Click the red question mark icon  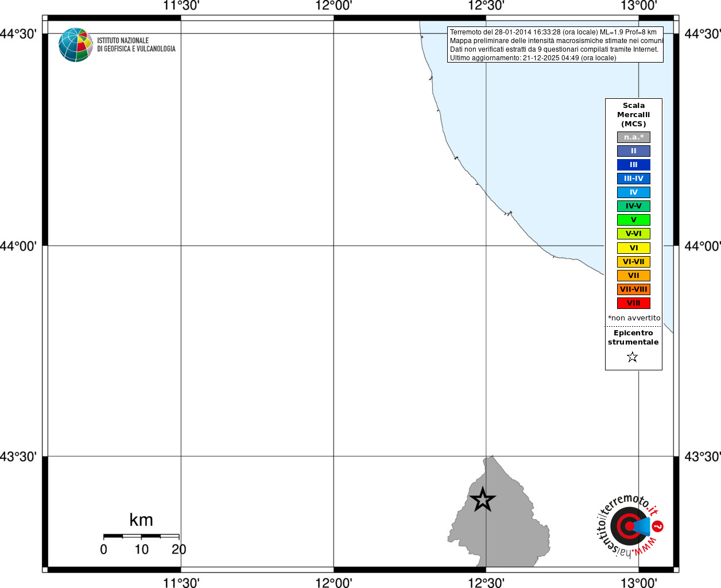658,526
